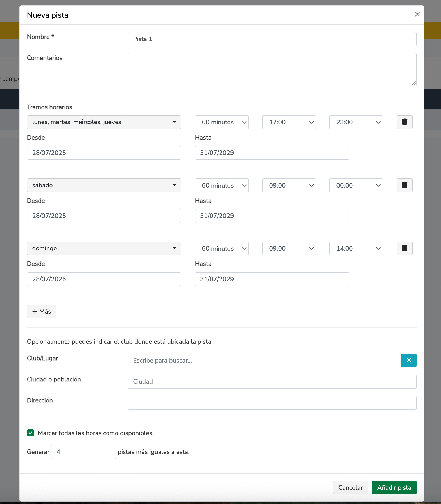The height and width of the screenshot is (504, 441).
Task: Change the 23:00 end time dropdown
Action: click(356, 122)
